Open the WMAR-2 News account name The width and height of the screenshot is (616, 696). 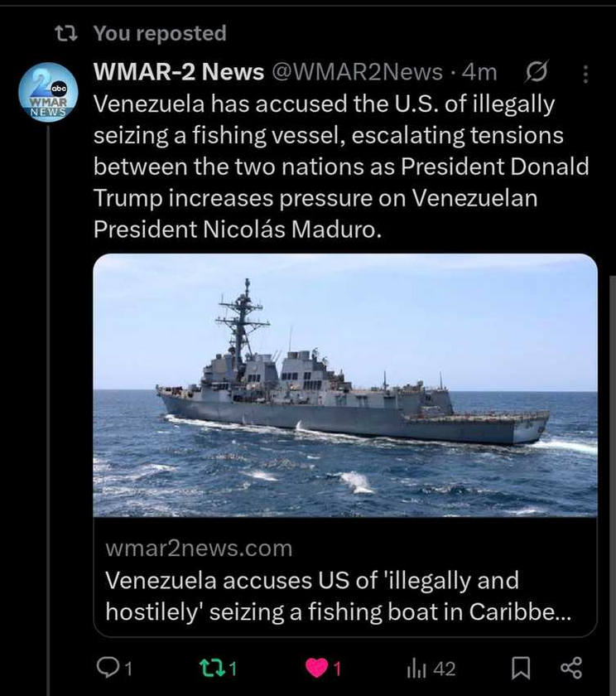pos(179,72)
